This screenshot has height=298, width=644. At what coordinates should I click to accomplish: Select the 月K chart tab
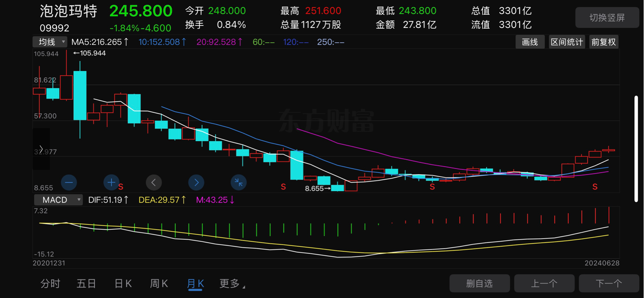195,284
